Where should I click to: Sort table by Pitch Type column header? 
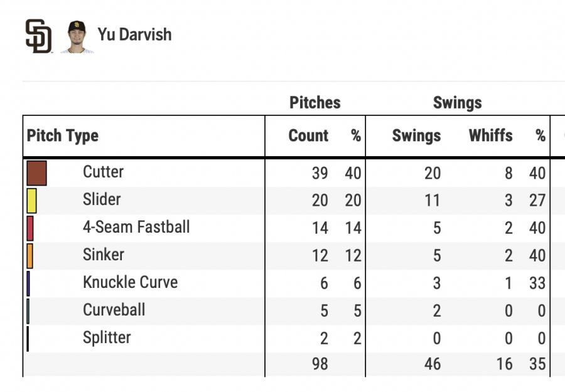pos(63,136)
